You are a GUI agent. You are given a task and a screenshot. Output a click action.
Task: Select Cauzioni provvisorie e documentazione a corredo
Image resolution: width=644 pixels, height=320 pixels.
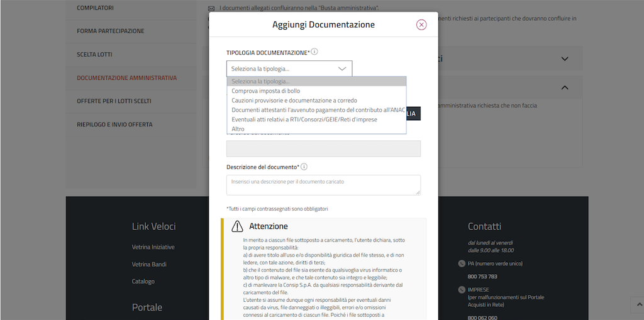[294, 101]
